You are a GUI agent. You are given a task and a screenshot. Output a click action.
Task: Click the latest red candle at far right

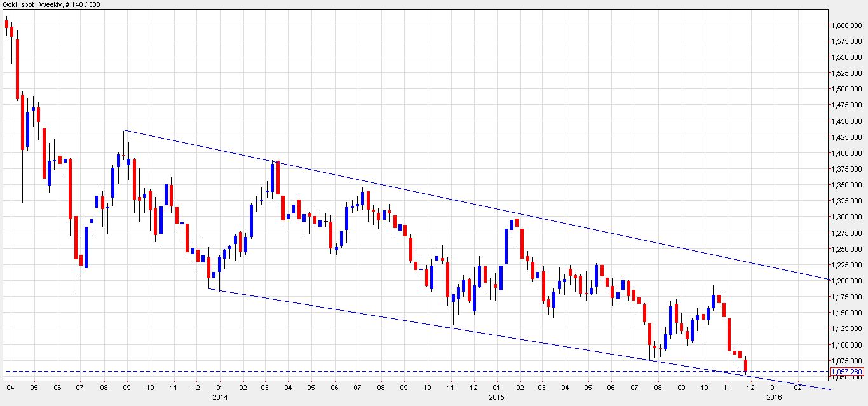[x=745, y=365]
